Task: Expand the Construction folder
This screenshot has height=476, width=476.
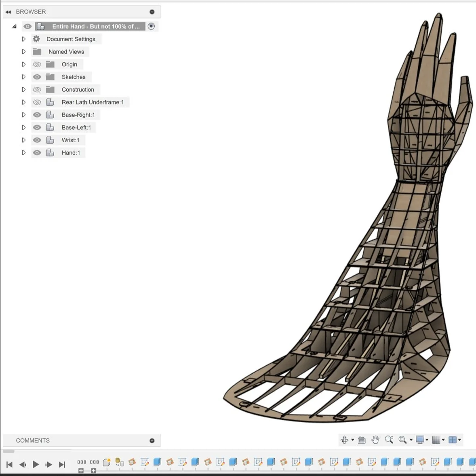Action: tap(24, 90)
